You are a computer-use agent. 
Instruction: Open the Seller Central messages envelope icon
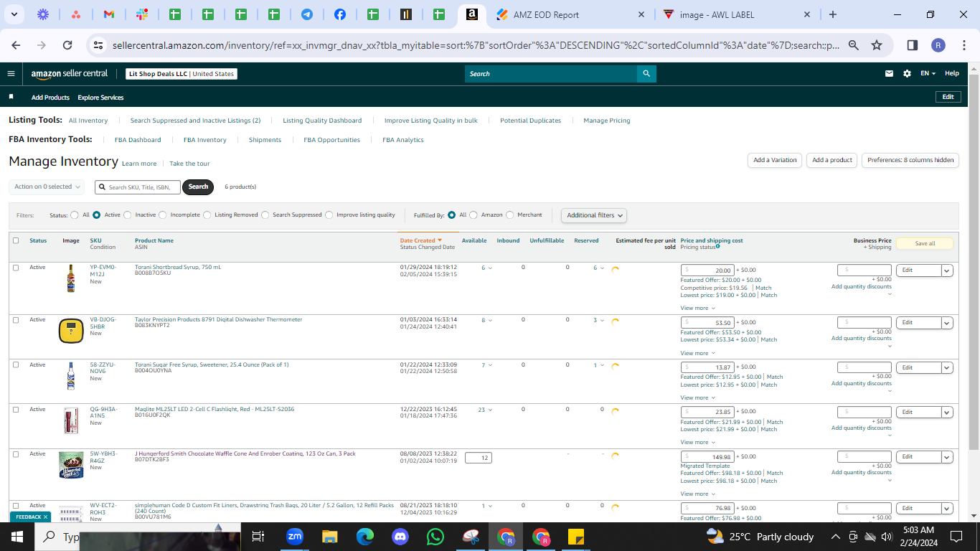(x=890, y=73)
